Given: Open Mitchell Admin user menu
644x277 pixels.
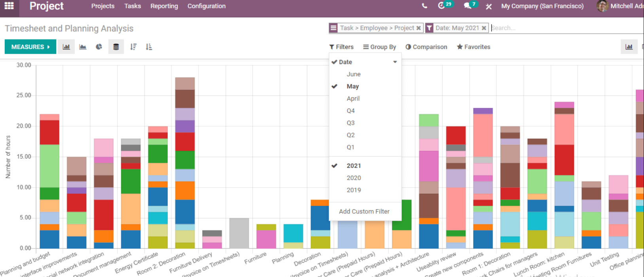Looking at the screenshot, I should [620, 6].
